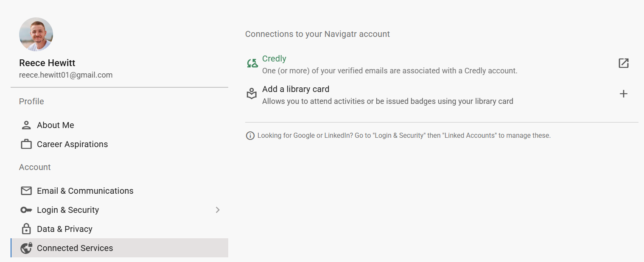This screenshot has height=262, width=644.
Task: Click the green Credly link text
Action: 274,59
